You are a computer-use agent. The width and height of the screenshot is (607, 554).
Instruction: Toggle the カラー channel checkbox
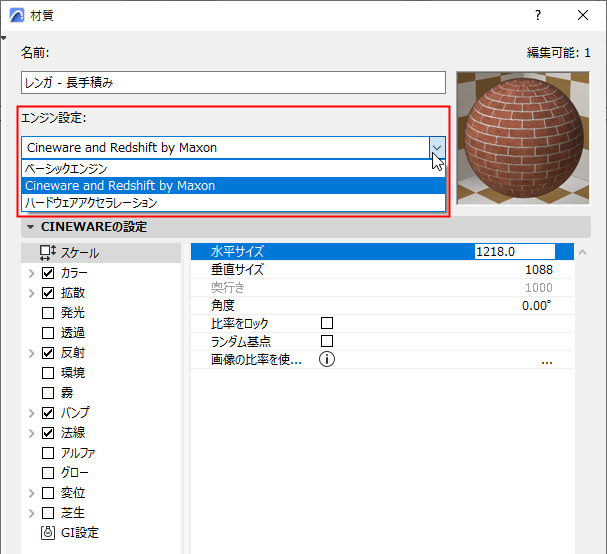tap(48, 273)
